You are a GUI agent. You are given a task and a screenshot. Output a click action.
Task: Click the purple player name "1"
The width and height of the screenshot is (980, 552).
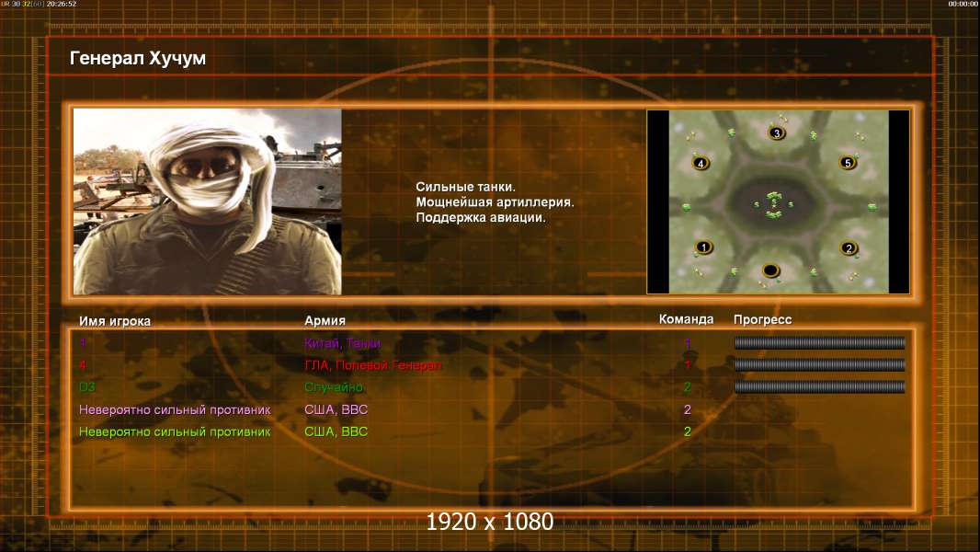tap(83, 342)
